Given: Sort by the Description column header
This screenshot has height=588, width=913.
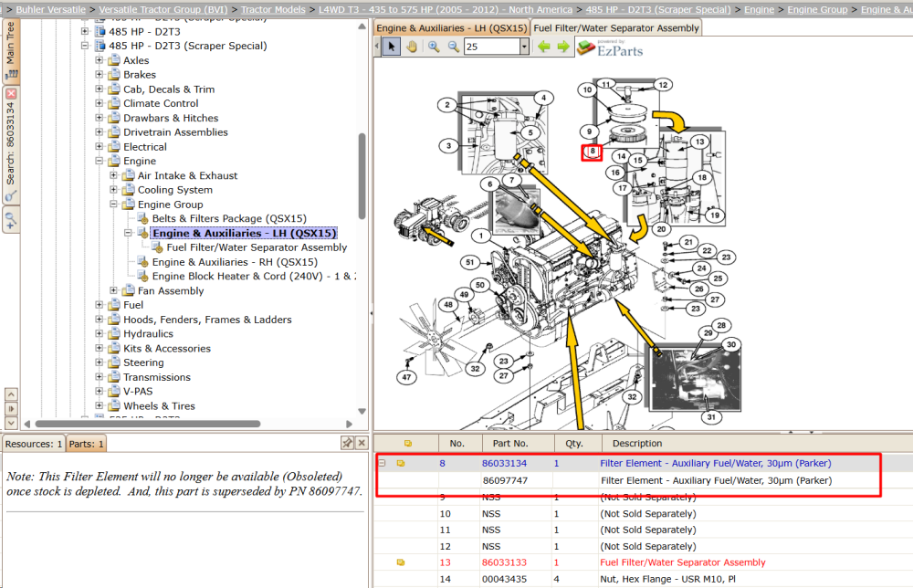Looking at the screenshot, I should pyautogui.click(x=637, y=443).
